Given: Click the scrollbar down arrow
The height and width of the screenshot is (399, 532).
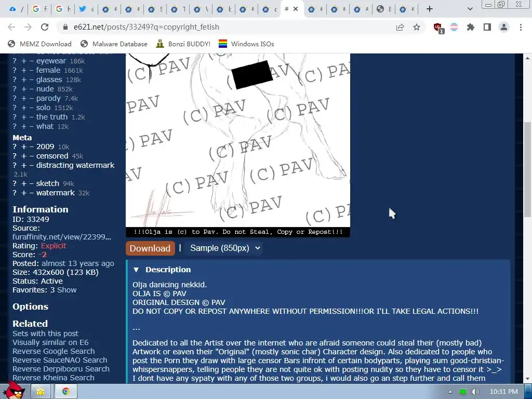Looking at the screenshot, I should coord(528,379).
